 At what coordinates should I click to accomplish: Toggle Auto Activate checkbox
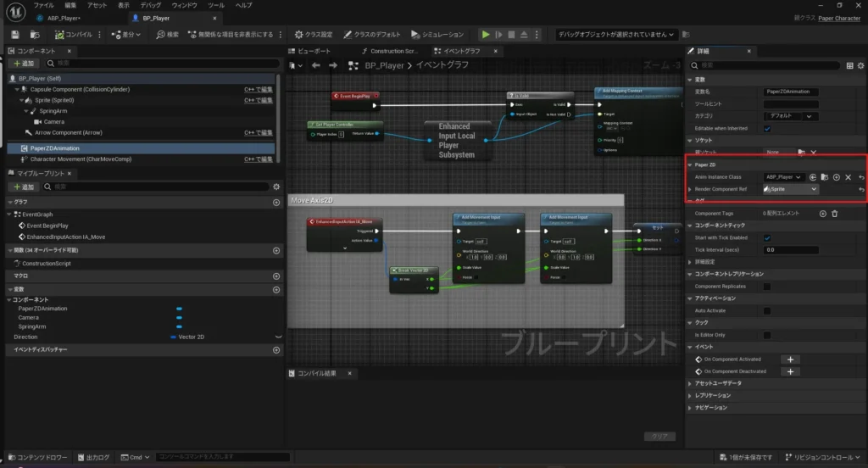[766, 310]
